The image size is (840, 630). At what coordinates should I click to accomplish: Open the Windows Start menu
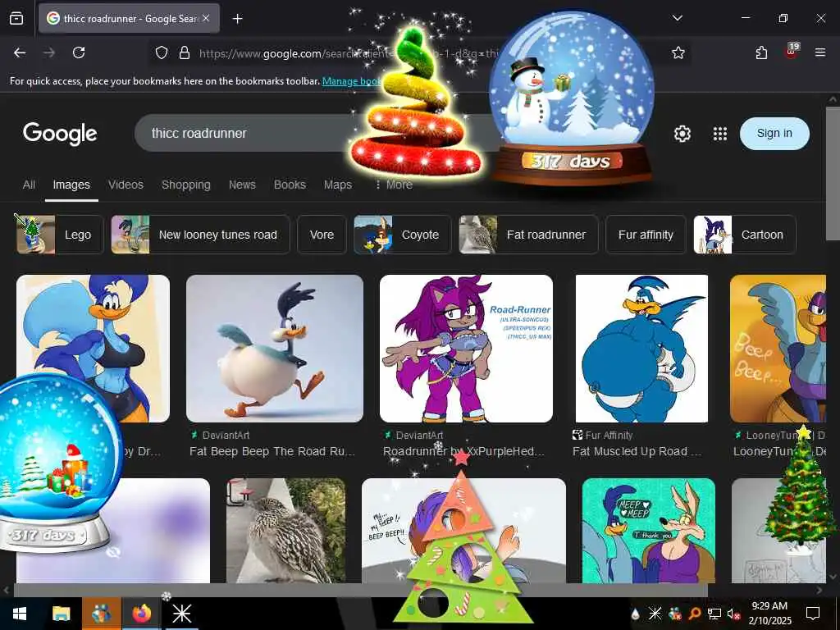[20, 614]
